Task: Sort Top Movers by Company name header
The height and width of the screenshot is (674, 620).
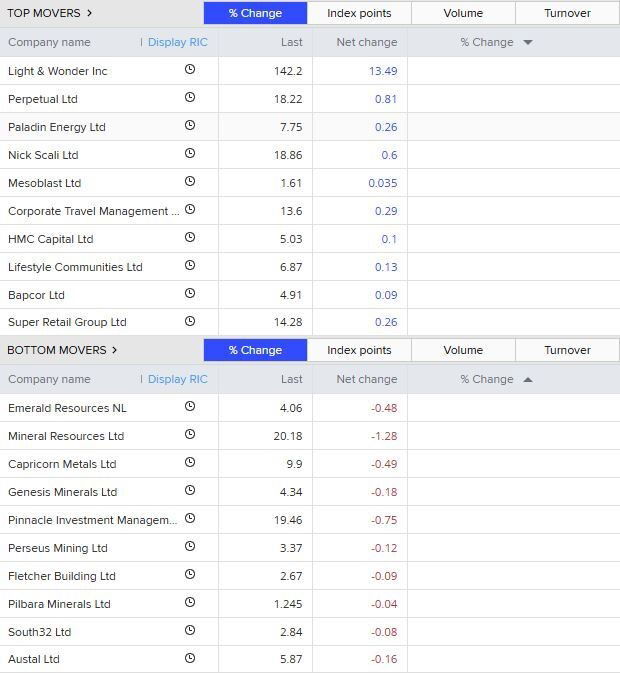Action: point(49,42)
